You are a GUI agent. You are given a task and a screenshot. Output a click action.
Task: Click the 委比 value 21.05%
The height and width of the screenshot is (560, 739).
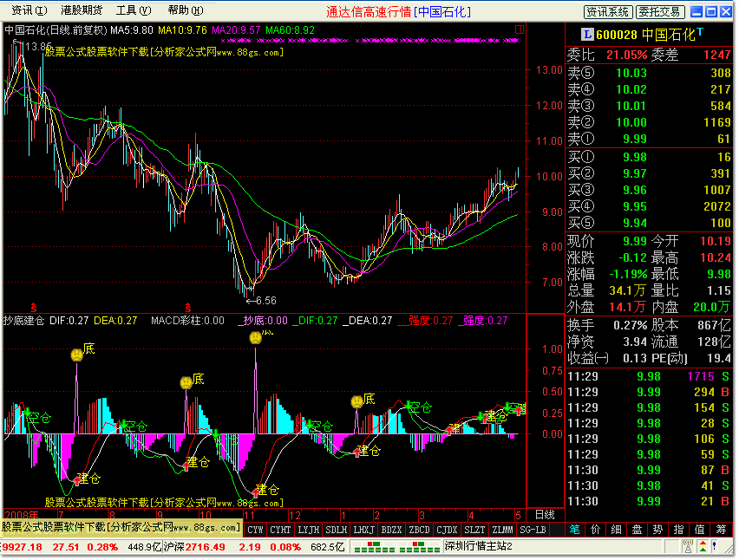point(627,55)
